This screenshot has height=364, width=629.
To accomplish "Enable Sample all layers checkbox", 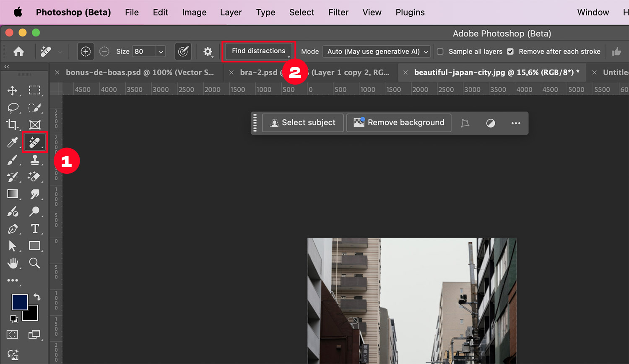I will [440, 52].
